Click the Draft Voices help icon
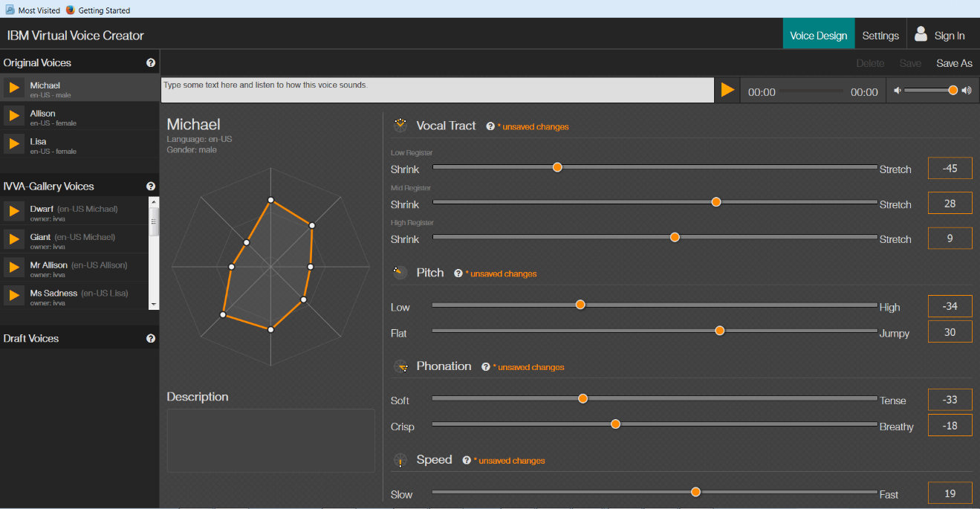Screen dimensions: 980x509 point(151,338)
